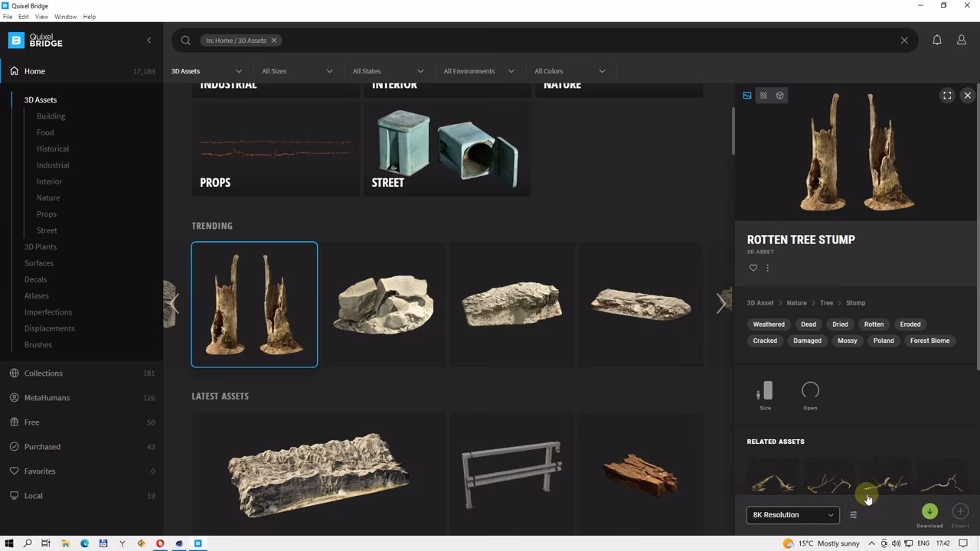The width and height of the screenshot is (980, 551).
Task: Click the search magnifier icon
Action: 185,41
